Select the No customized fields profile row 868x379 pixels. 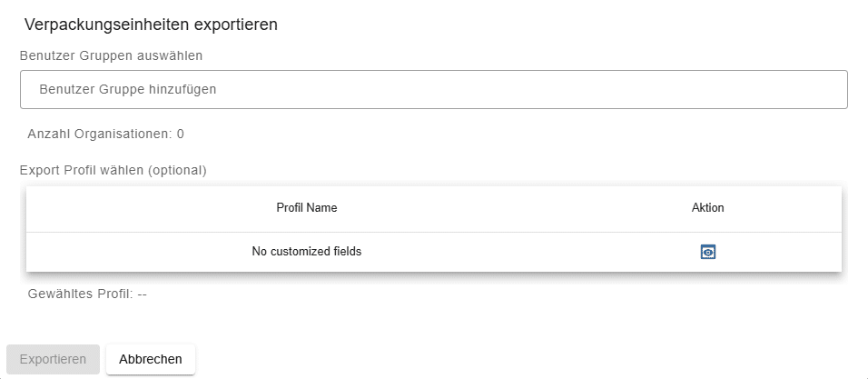307,252
